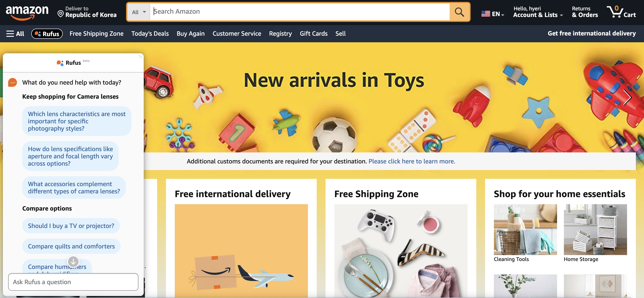Toggle the Rufus assistant button in navbar
The width and height of the screenshot is (644, 298).
coord(47,34)
